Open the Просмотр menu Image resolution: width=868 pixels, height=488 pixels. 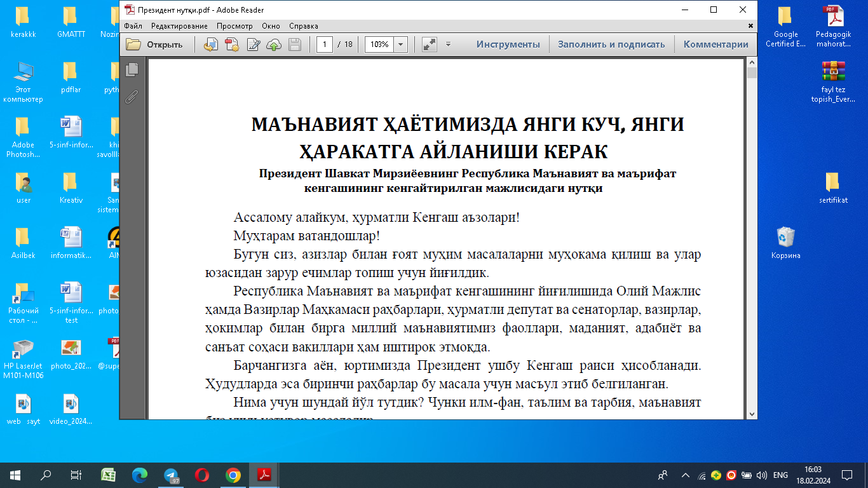coord(234,26)
